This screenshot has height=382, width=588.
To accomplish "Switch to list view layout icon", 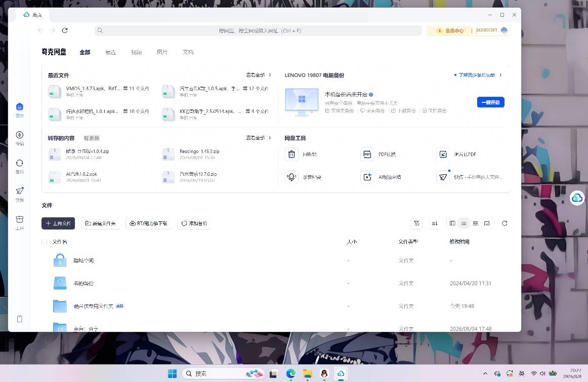I will coord(464,223).
